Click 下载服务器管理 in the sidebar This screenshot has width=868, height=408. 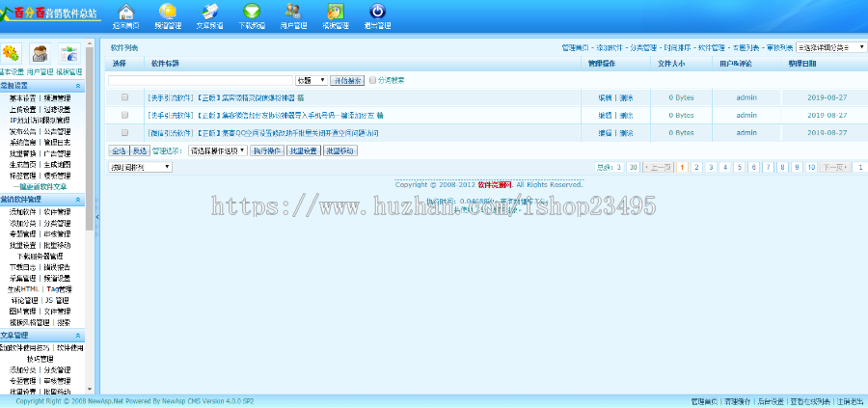[x=40, y=257]
